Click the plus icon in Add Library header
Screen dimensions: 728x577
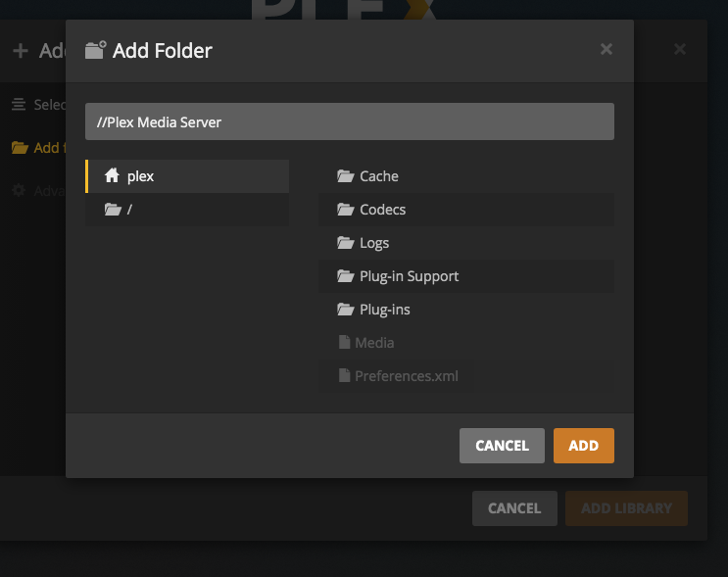21,50
